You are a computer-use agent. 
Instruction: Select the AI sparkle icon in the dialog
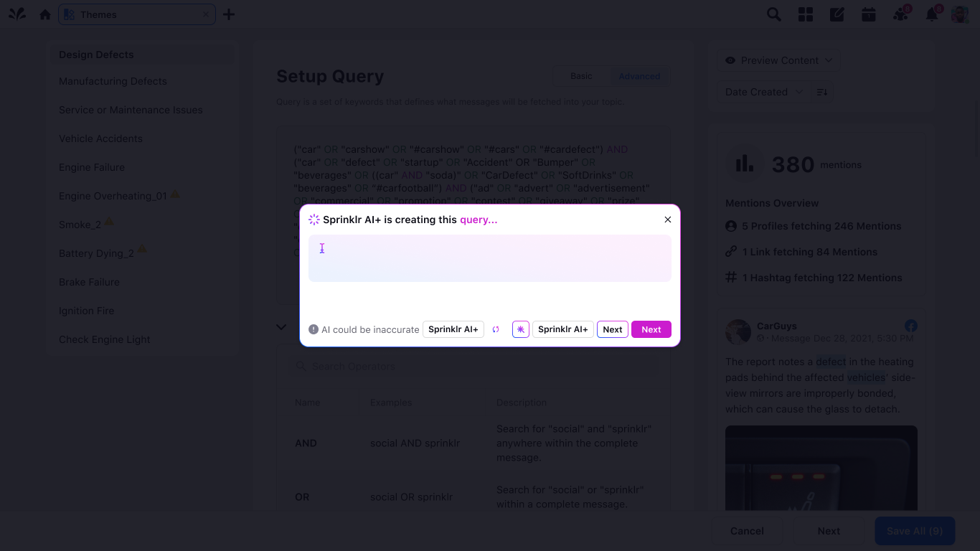[x=520, y=329]
